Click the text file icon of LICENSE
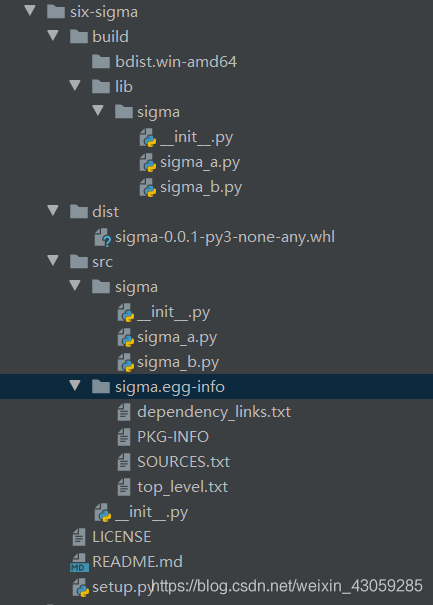Viewport: 433px width, 605px height. 79,537
